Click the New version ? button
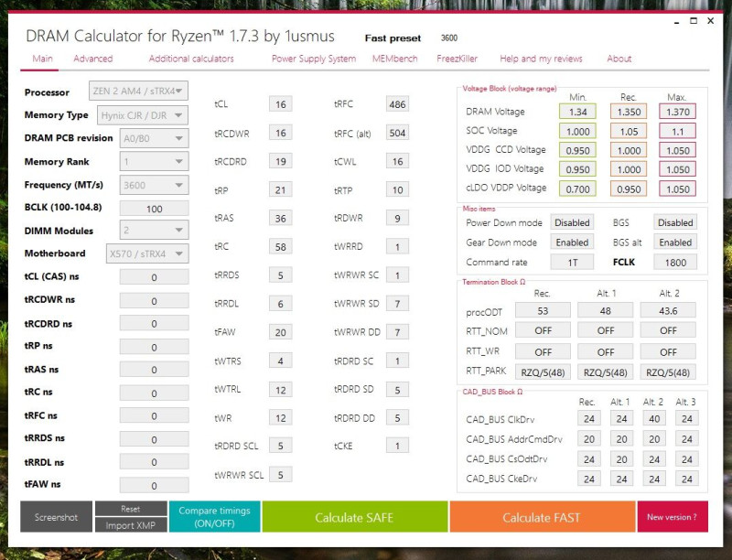The image size is (732, 560). (673, 517)
